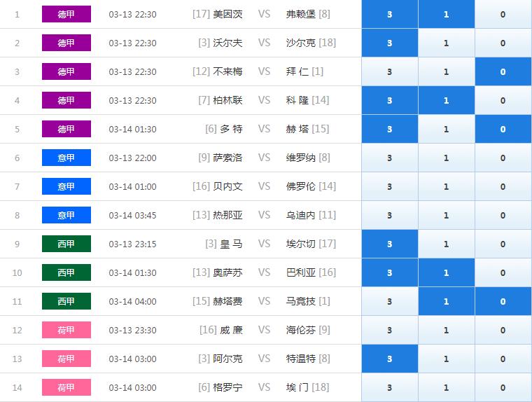Toggle result 3 for 阿尔克 vs 特温特
Viewport: 532px width, 402px height.
coord(389,359)
